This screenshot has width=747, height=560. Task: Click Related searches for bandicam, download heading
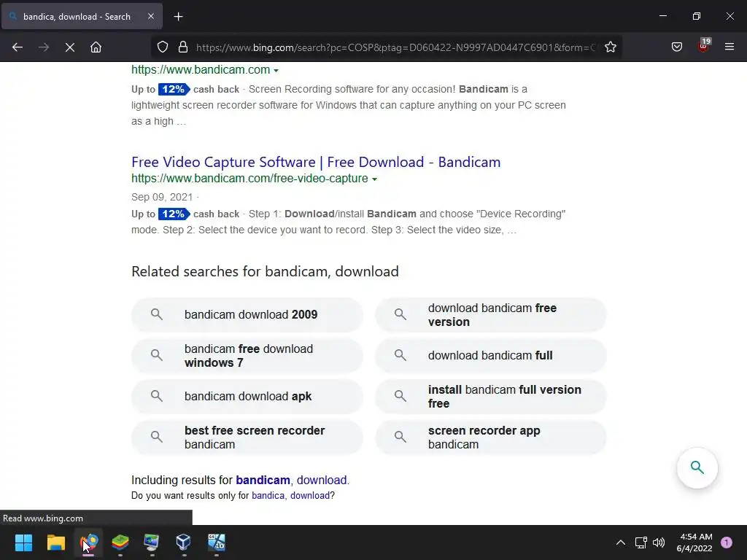click(x=265, y=271)
